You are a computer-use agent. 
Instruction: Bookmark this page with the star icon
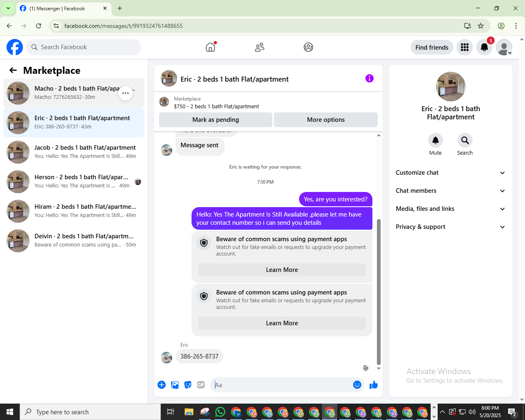tap(481, 26)
